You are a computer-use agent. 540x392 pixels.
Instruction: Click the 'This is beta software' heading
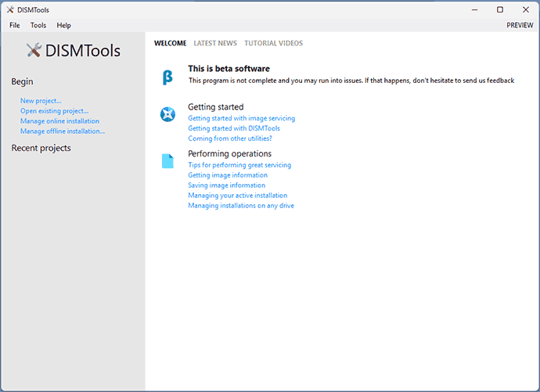coord(229,69)
